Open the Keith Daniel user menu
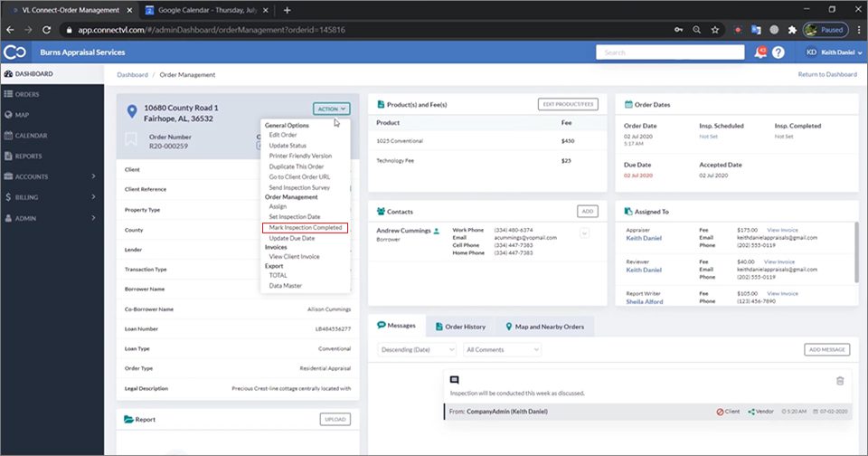868x456 pixels. [835, 52]
